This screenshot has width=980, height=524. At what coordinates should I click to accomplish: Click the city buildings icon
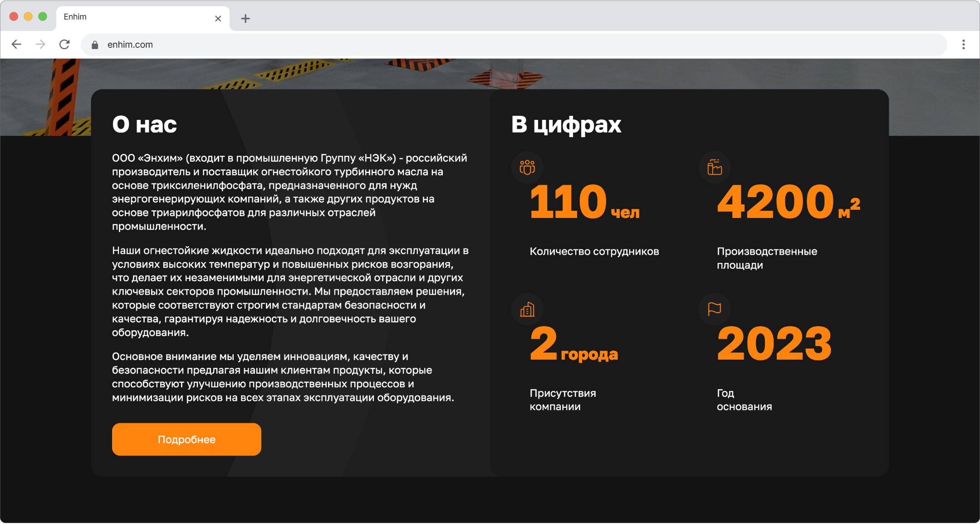click(527, 309)
